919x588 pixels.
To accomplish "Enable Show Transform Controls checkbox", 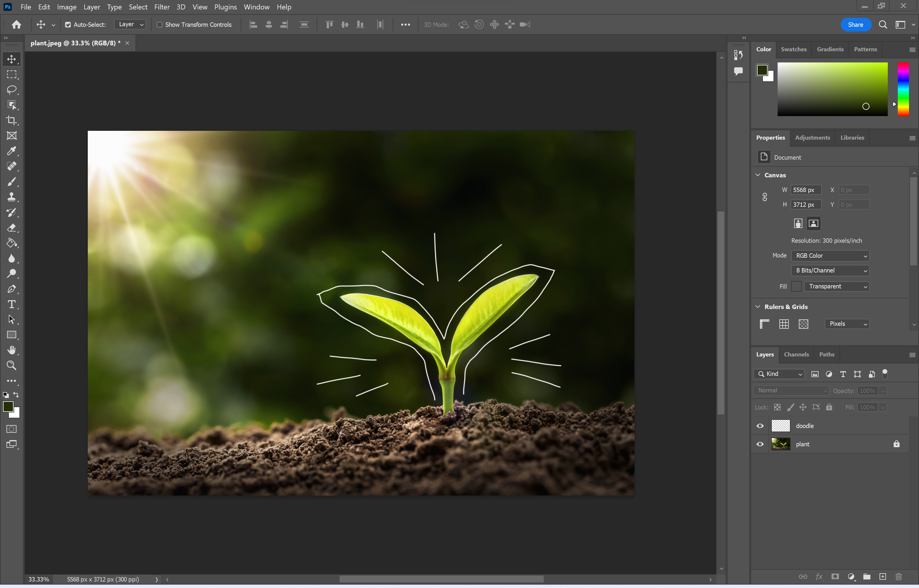I will point(160,25).
